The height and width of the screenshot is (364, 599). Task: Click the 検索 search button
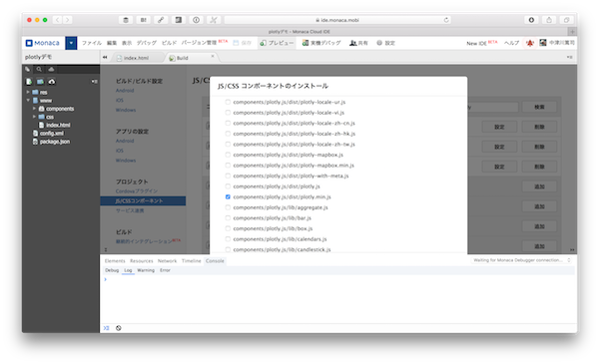539,107
